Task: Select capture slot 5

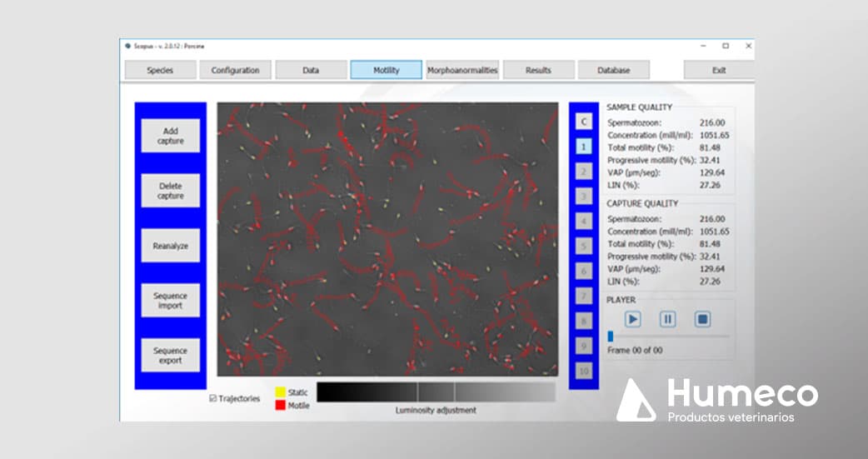Action: coord(584,247)
